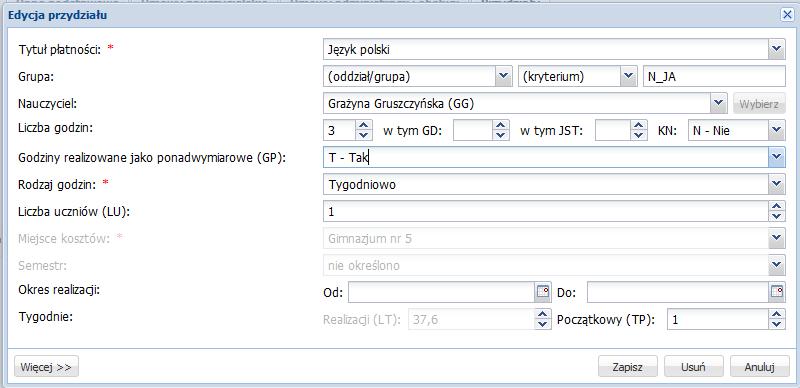Expand more options with Więcej >>
This screenshot has height=388, width=800.
tap(46, 367)
